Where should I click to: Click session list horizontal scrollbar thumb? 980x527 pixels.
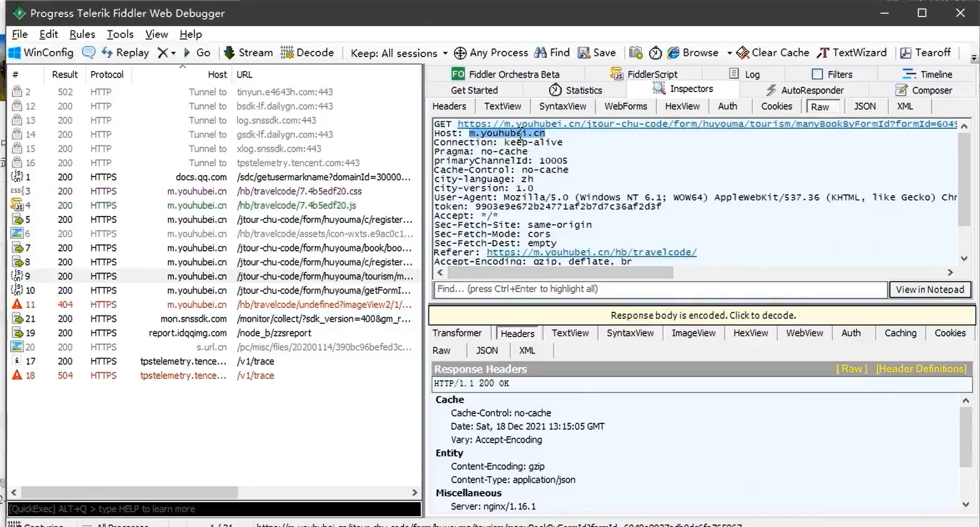coord(130,492)
